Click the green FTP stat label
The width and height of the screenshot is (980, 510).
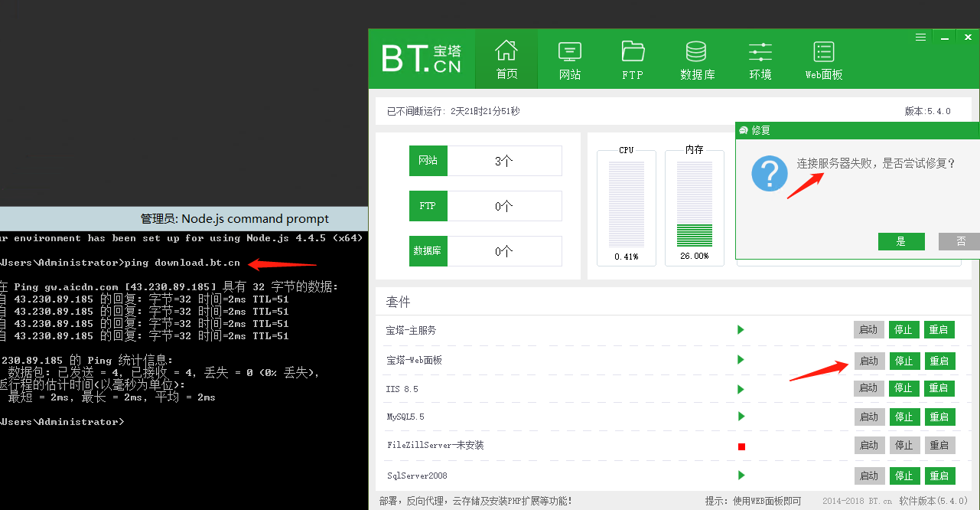[x=428, y=206]
